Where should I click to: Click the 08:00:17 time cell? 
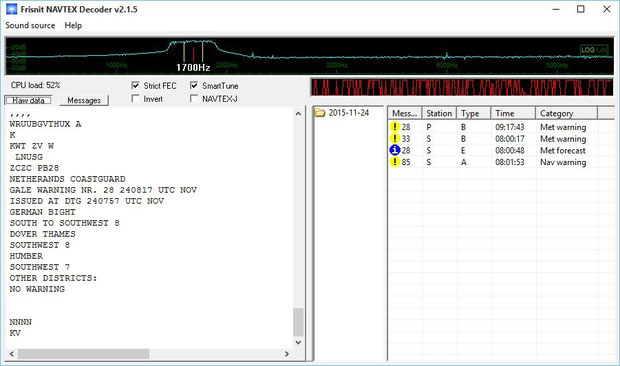pyautogui.click(x=510, y=139)
